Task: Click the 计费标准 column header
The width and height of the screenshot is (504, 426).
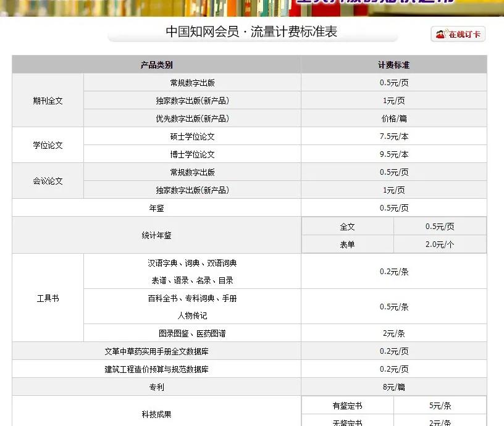Action: tap(394, 65)
